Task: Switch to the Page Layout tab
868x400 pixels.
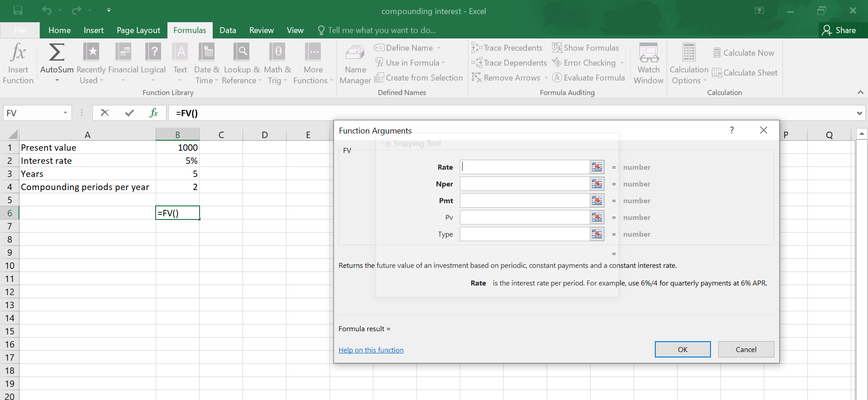Action: (x=138, y=30)
